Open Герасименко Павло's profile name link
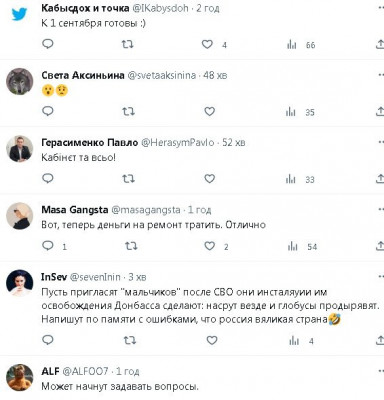Viewport: 384px width, 400px height. click(x=90, y=143)
